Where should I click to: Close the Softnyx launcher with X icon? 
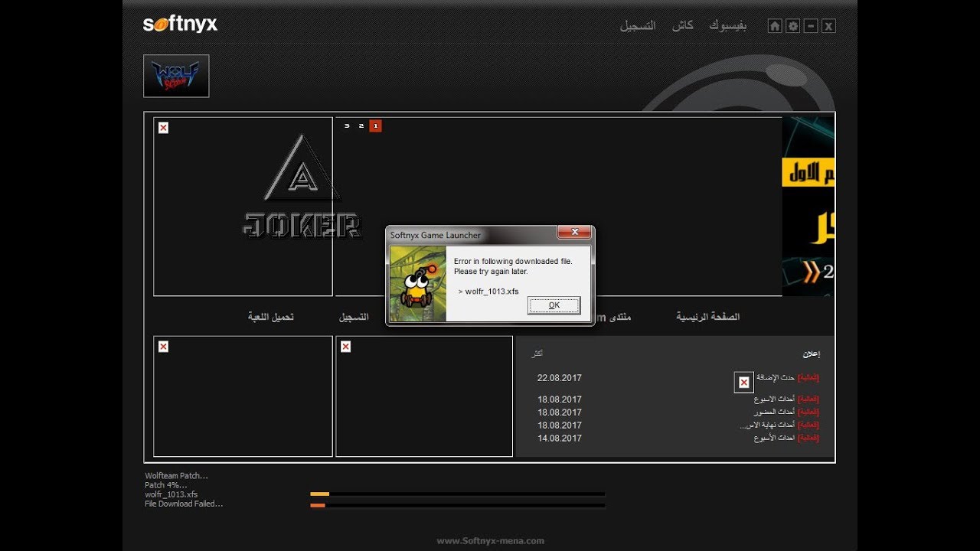pyautogui.click(x=828, y=26)
